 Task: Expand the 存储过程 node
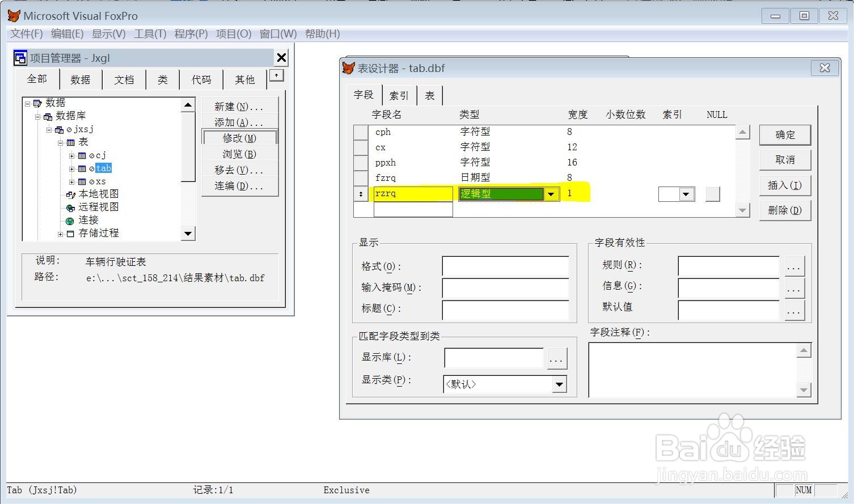(x=61, y=234)
